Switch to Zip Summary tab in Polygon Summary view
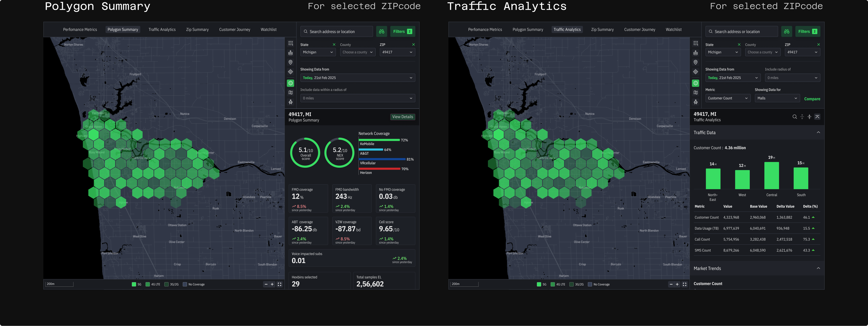Screen dimensions: 868x326 tap(197, 30)
